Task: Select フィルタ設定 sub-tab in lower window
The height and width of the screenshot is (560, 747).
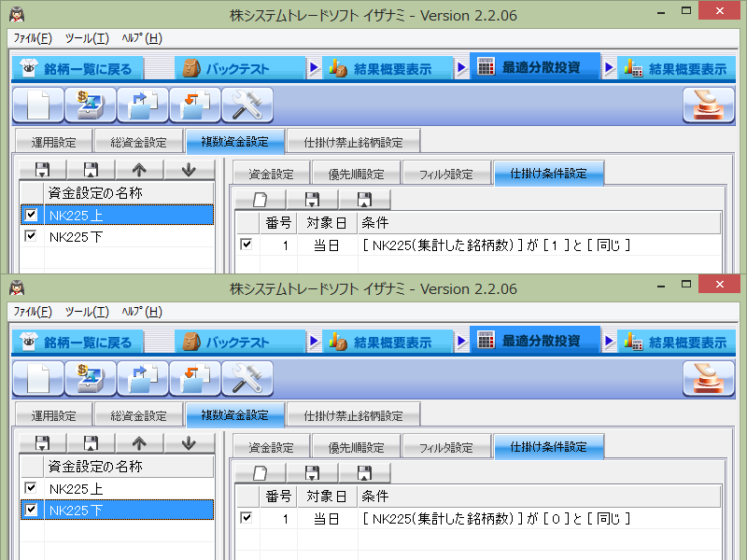Action: tap(446, 447)
